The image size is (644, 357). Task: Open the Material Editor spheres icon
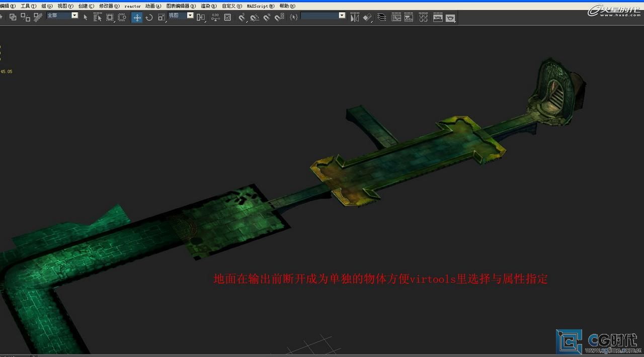[x=423, y=17]
